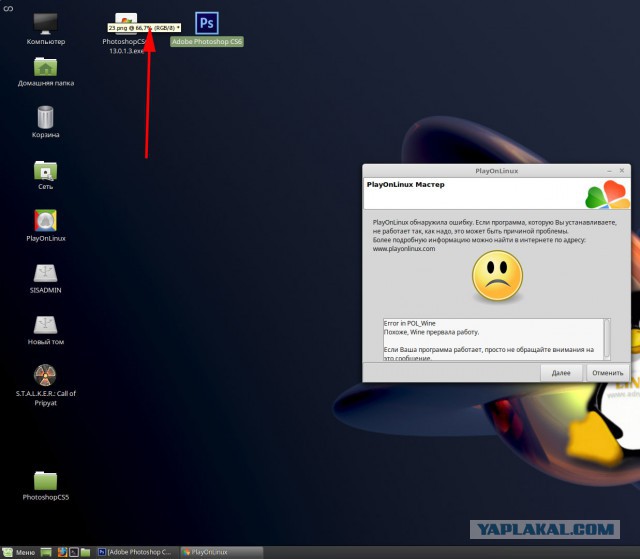
Task: Open the file manager folder in taskbar
Action: [85, 552]
